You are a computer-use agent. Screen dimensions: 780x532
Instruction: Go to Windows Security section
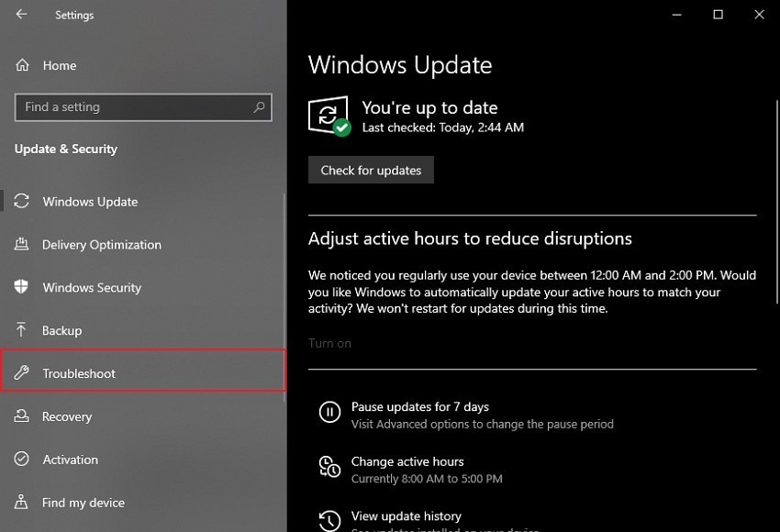[x=143, y=287]
